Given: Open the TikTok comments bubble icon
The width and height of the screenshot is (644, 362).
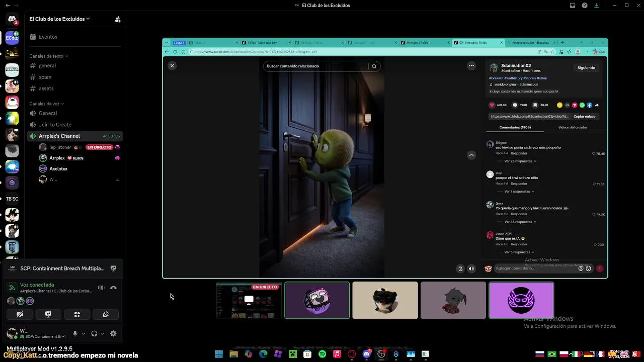Looking at the screenshot, I should click(x=515, y=105).
